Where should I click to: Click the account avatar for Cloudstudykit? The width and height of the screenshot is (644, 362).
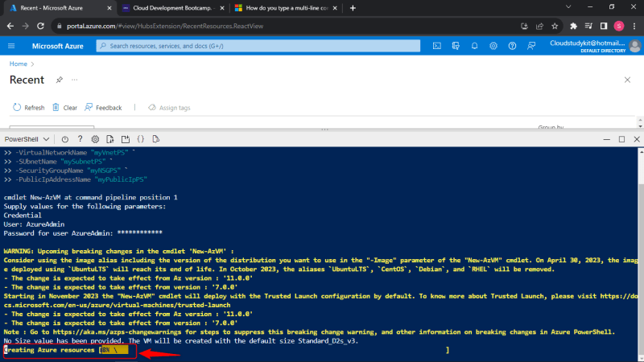tap(635, 46)
